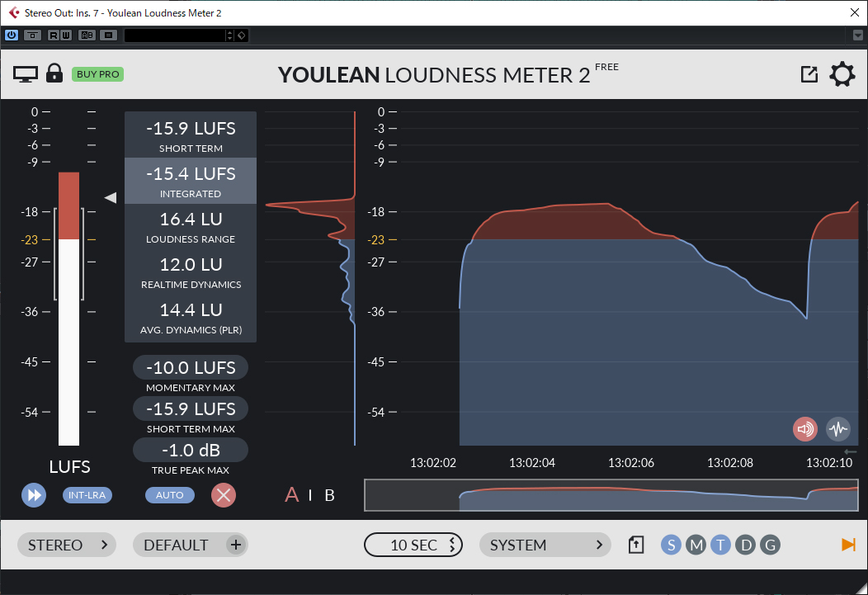Open the settings gear
Screen dimensions: 868x595
pyautogui.click(x=842, y=74)
